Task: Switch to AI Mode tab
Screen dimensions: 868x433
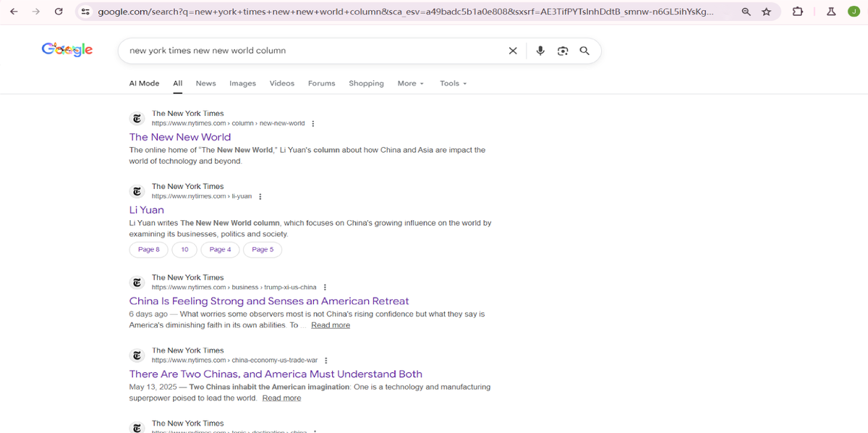Action: 144,83
